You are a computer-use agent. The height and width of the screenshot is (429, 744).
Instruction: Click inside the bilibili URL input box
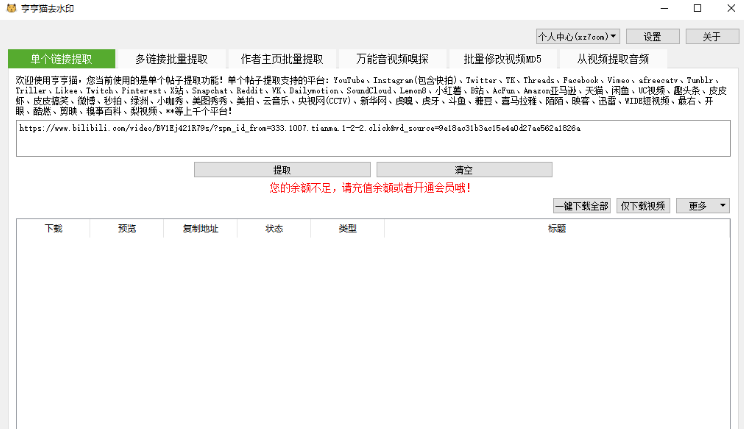[373, 139]
